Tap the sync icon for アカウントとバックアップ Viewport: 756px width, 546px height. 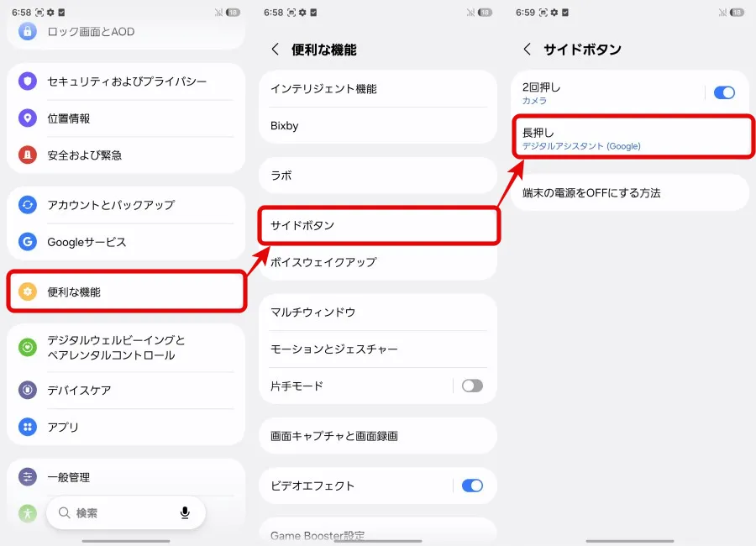28,205
